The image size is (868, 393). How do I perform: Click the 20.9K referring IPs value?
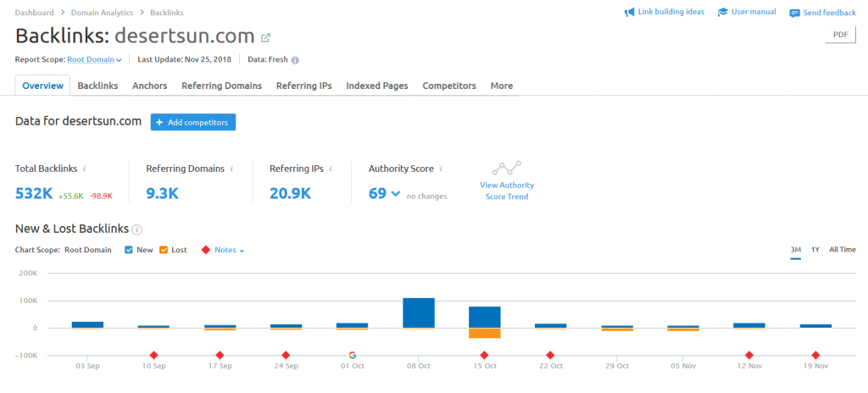[x=291, y=194]
